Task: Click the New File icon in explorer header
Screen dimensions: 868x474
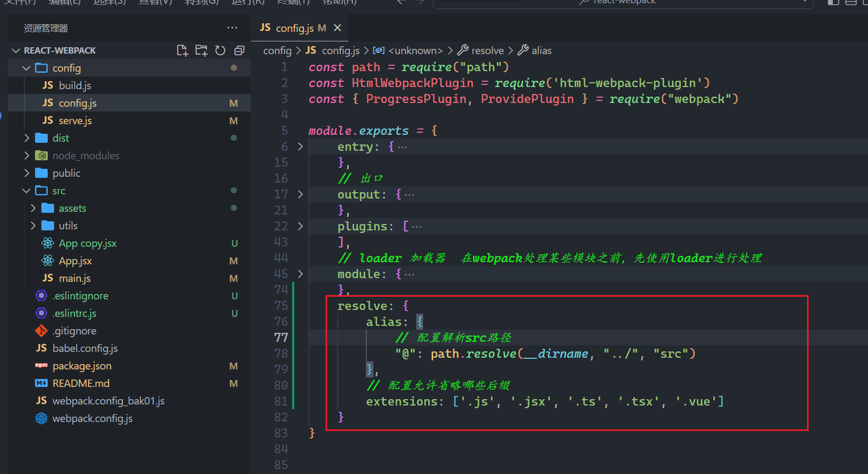Action: (182, 50)
